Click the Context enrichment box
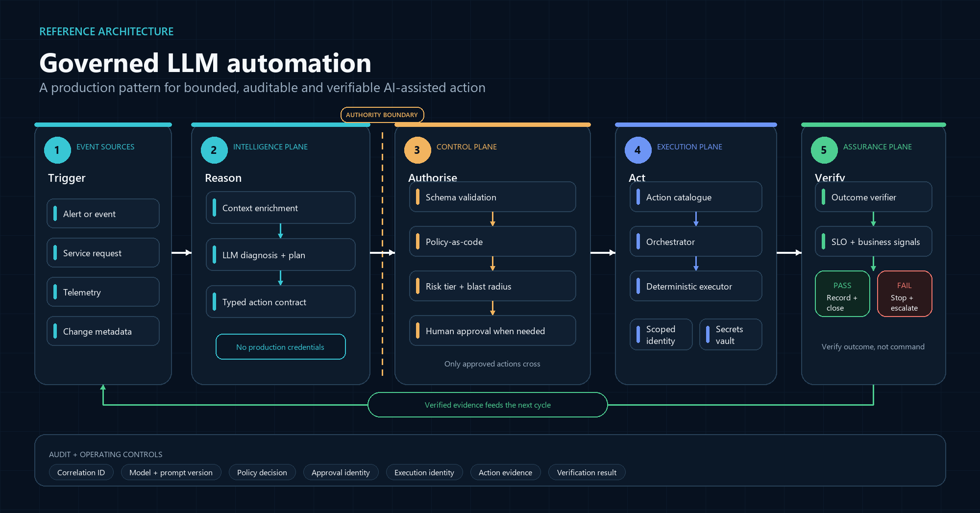 (281, 208)
